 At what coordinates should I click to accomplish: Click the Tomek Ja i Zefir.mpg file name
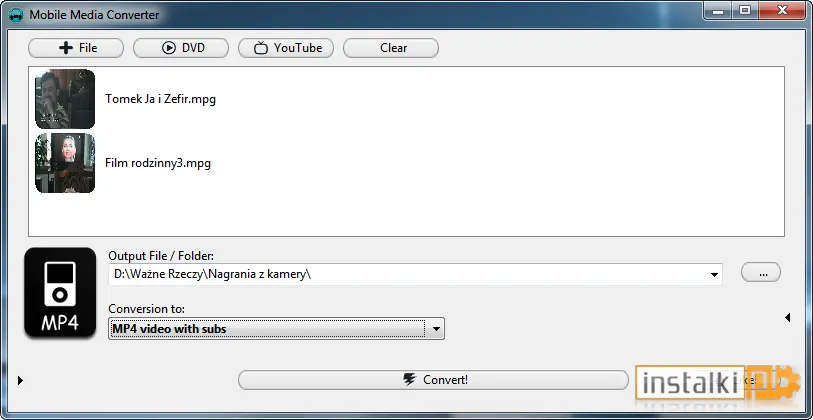click(160, 99)
